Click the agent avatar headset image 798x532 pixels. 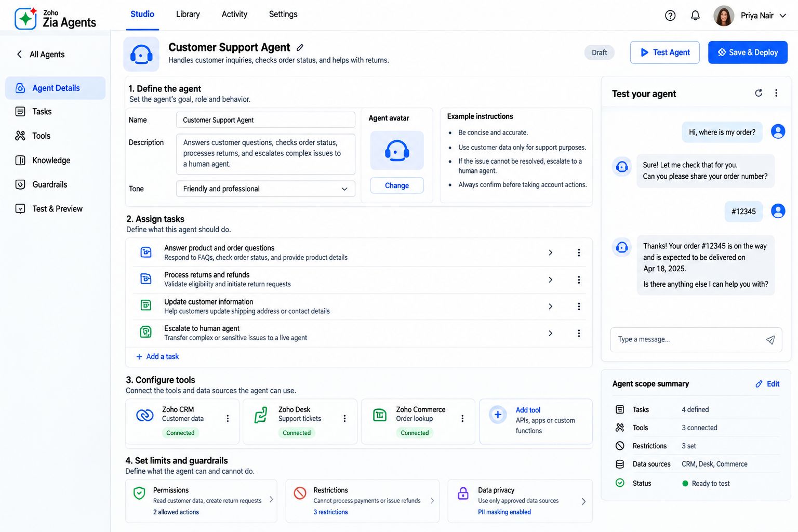coord(397,150)
